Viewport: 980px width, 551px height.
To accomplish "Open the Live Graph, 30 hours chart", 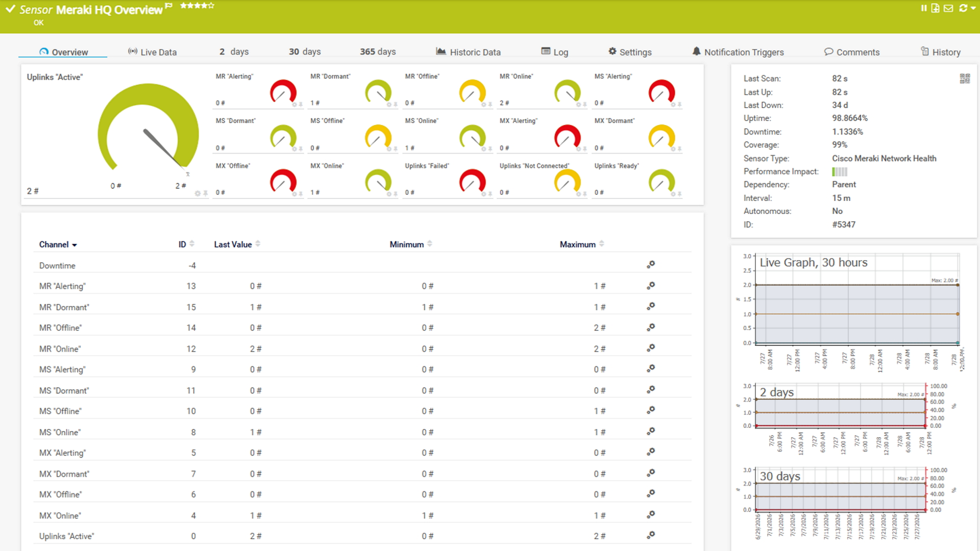I will click(x=850, y=311).
